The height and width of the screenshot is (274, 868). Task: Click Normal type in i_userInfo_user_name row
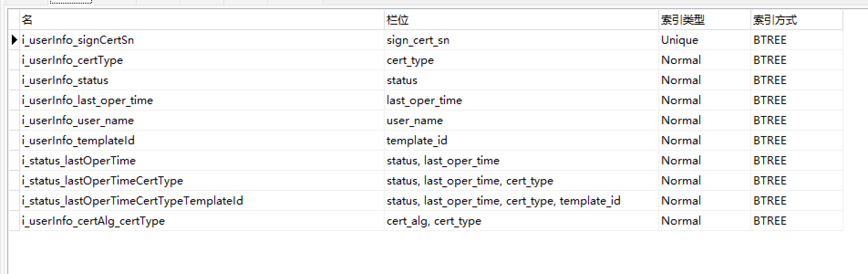704,121
